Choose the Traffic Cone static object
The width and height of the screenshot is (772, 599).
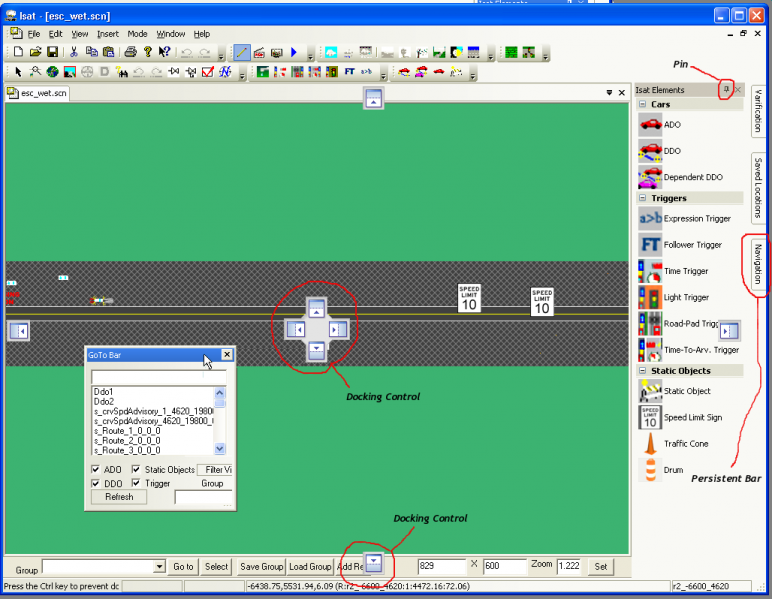click(x=673, y=443)
